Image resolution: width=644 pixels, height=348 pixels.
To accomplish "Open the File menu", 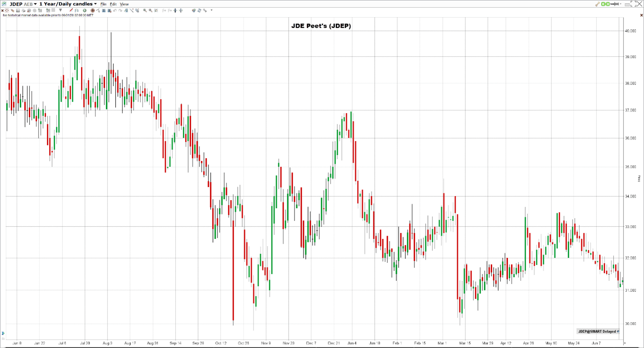I will 103,4.
